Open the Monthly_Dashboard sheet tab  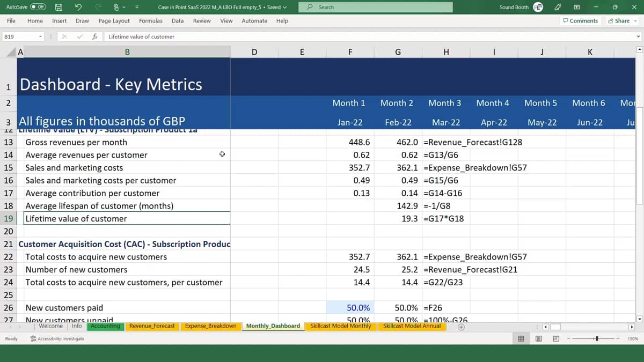click(273, 326)
